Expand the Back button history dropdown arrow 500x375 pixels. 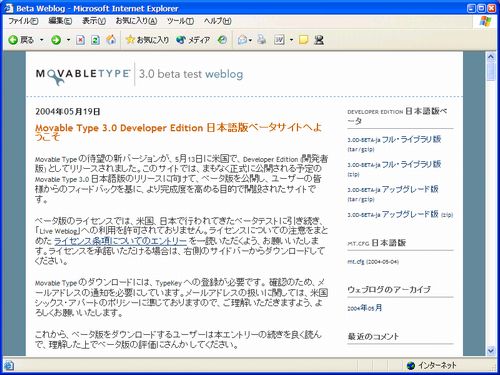42,40
